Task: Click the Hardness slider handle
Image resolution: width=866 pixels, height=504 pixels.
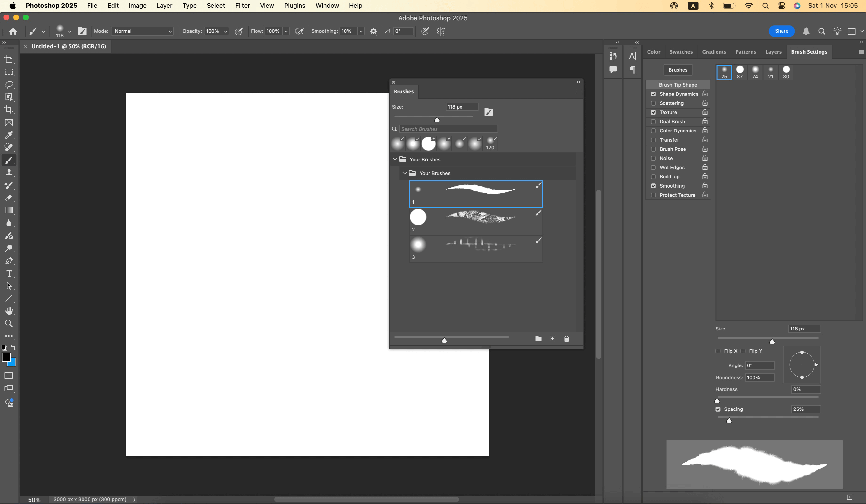Action: [717, 400]
